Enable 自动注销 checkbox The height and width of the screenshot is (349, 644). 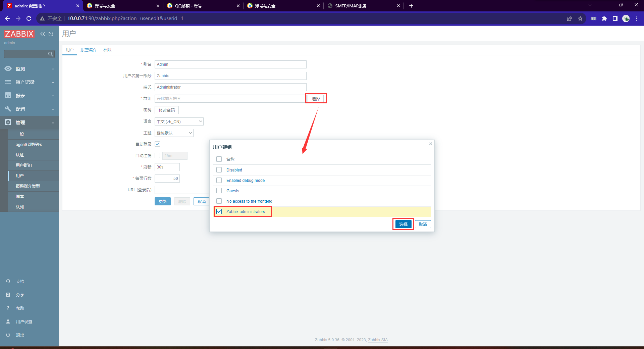tap(157, 155)
